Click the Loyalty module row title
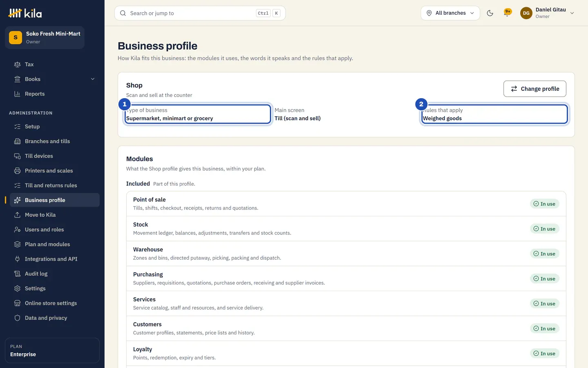The height and width of the screenshot is (368, 588). pyautogui.click(x=143, y=349)
